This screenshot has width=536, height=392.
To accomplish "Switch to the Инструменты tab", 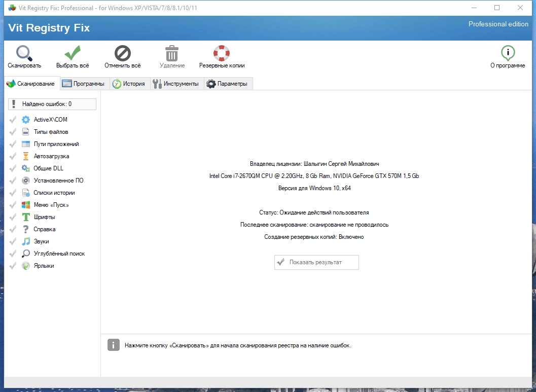I will pyautogui.click(x=177, y=84).
